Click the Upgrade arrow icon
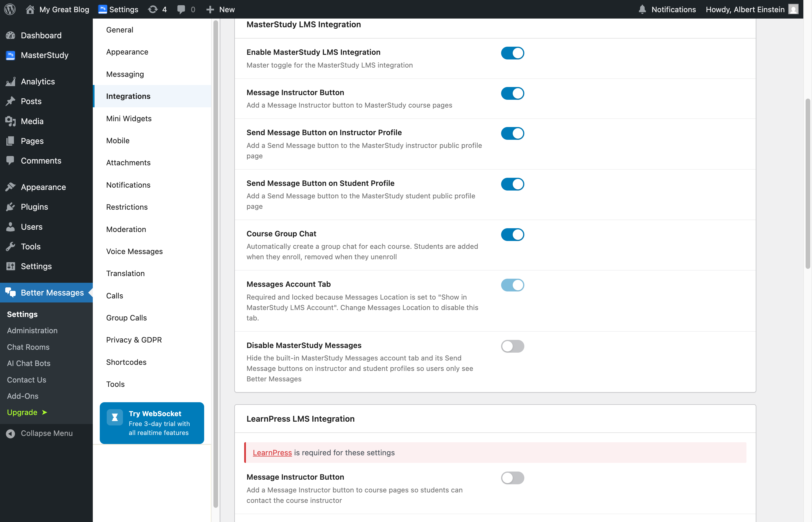The height and width of the screenshot is (522, 812). pyautogui.click(x=44, y=412)
